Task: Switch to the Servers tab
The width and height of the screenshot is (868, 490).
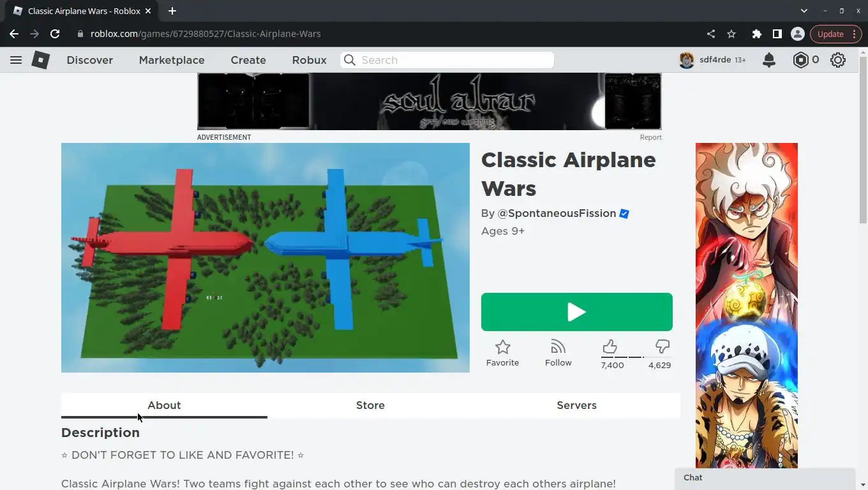Action: (576, 405)
